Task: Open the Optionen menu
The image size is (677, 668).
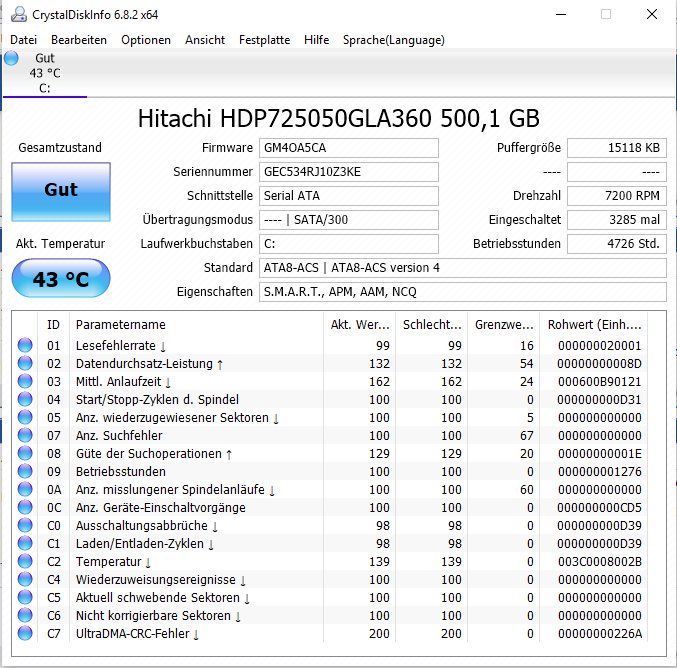Action: coord(146,40)
